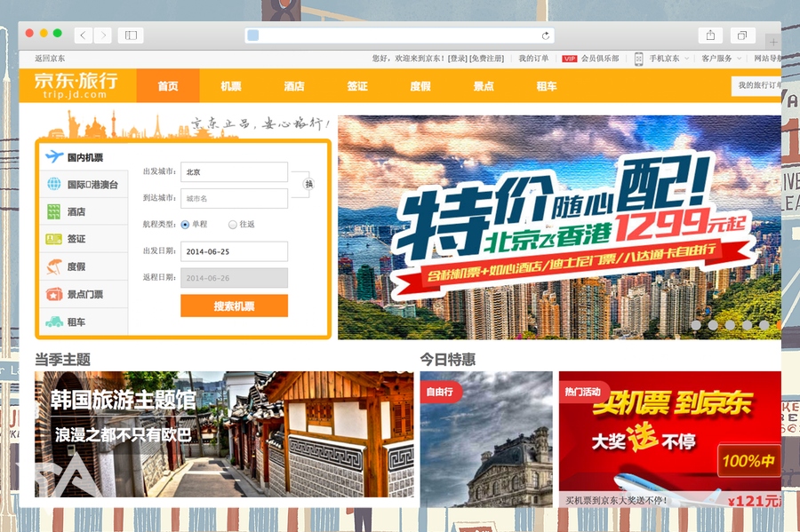Select the 单程 one-way radio button
The height and width of the screenshot is (532, 800).
[x=185, y=225]
